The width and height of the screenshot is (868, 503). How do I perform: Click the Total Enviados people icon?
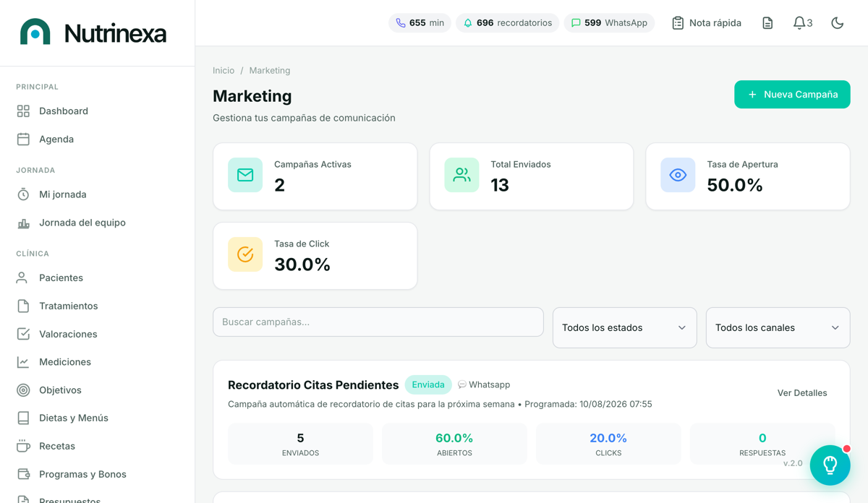[x=461, y=175]
